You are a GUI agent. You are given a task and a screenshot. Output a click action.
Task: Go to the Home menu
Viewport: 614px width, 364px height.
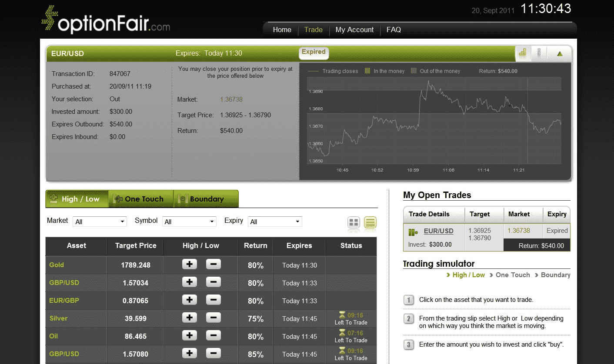coord(282,30)
